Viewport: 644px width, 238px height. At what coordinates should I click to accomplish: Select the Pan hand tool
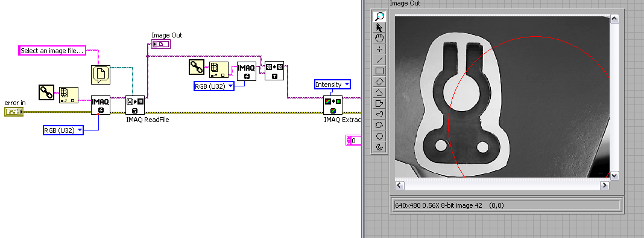379,38
